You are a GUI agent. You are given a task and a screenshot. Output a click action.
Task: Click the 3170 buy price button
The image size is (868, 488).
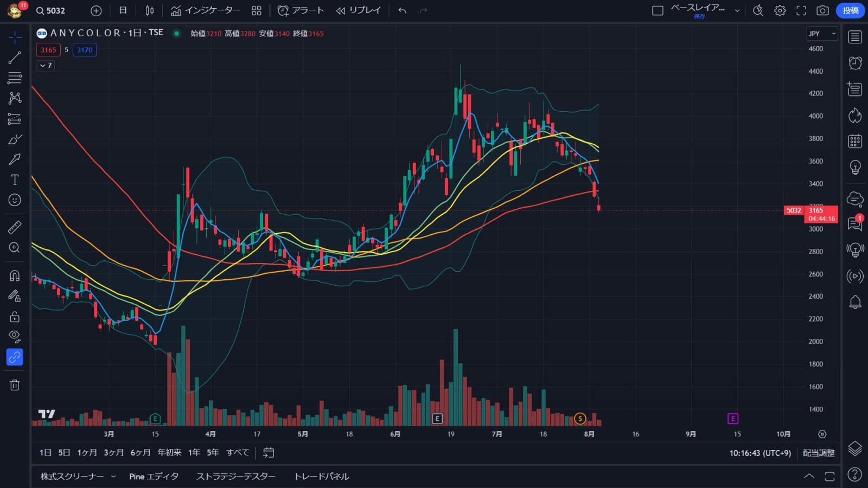85,50
